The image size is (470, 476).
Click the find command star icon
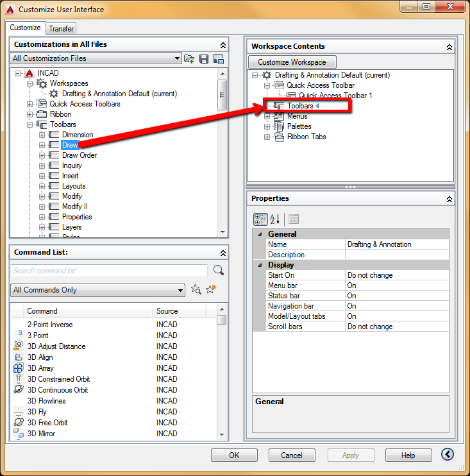(196, 290)
